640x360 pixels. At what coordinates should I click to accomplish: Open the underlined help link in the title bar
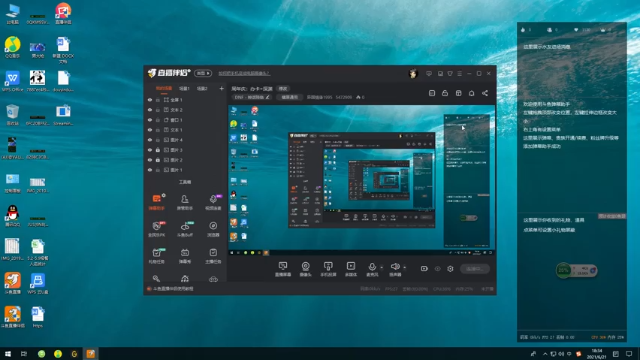(244, 73)
